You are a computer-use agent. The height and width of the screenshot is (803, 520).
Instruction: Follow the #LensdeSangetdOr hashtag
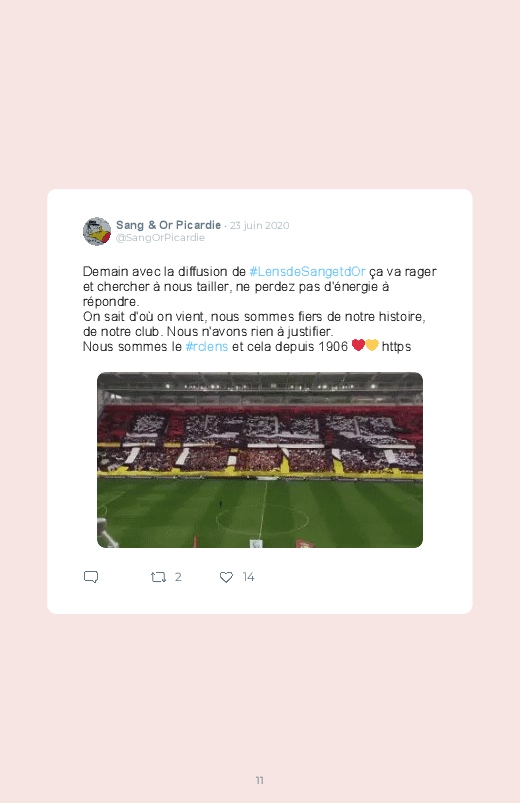[x=307, y=271]
